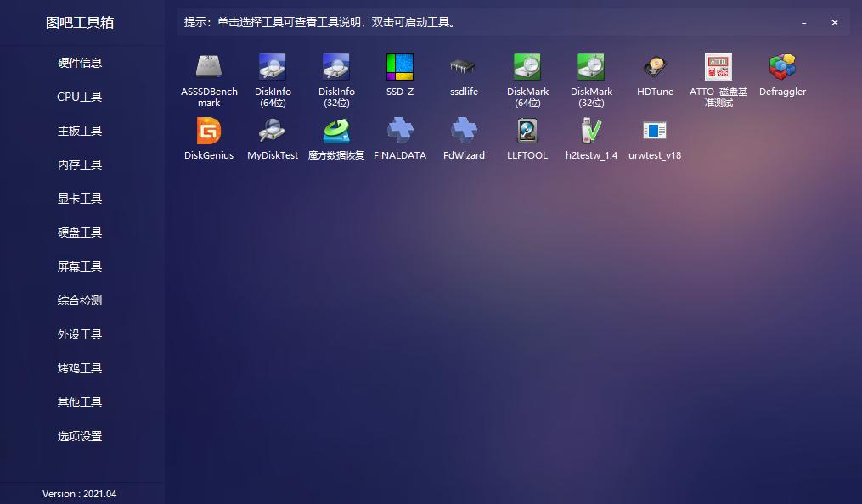Launch the ASSSDBenchmark tool
The width and height of the screenshot is (862, 504).
[x=208, y=68]
